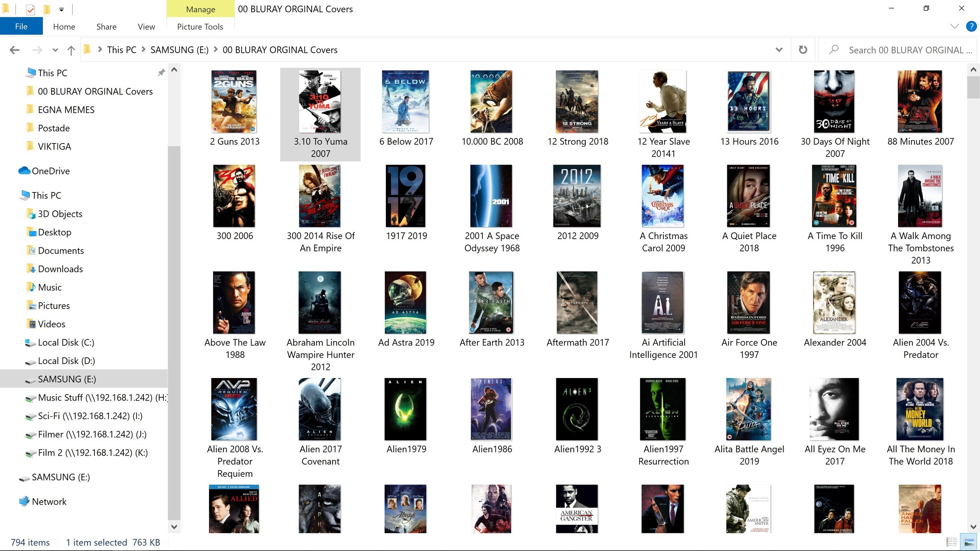The height and width of the screenshot is (551, 980).
Task: Expand the chevron after SAMSUNG (E:) in path
Action: point(216,50)
